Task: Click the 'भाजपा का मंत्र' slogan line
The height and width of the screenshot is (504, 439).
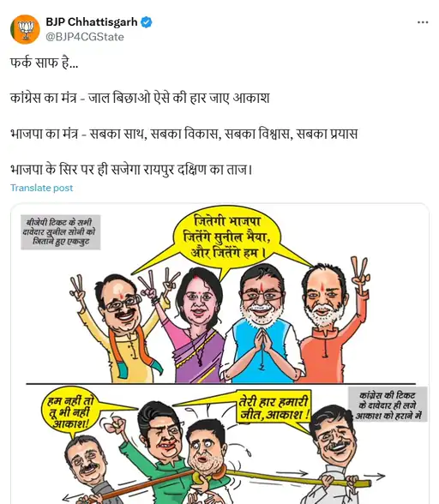Action: pos(183,134)
